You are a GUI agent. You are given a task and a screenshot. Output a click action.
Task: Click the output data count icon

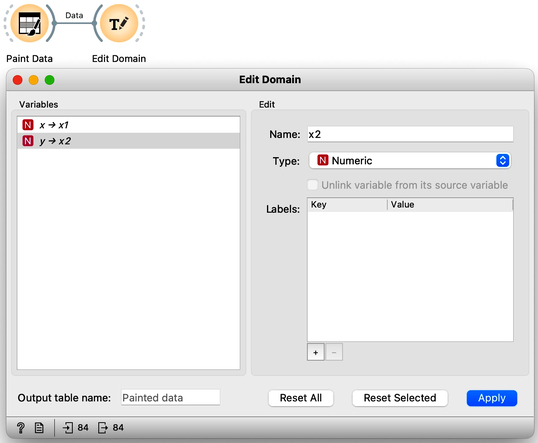[x=103, y=428]
